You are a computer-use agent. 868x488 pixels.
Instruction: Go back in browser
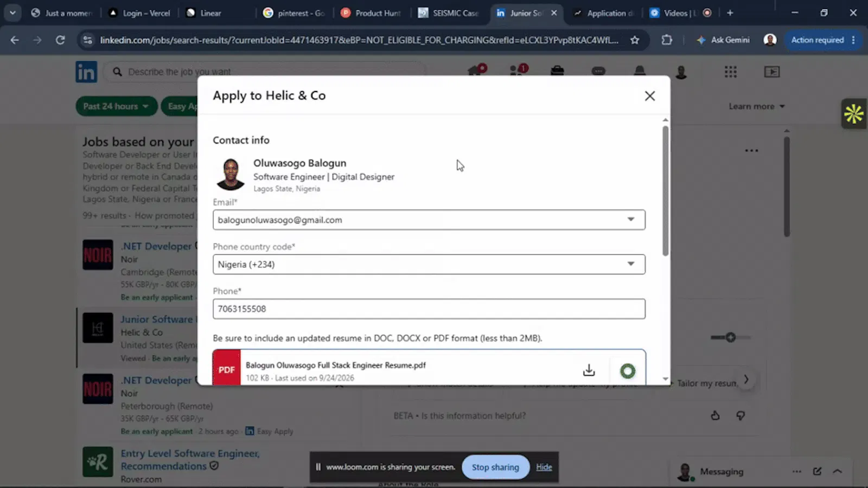(15, 40)
